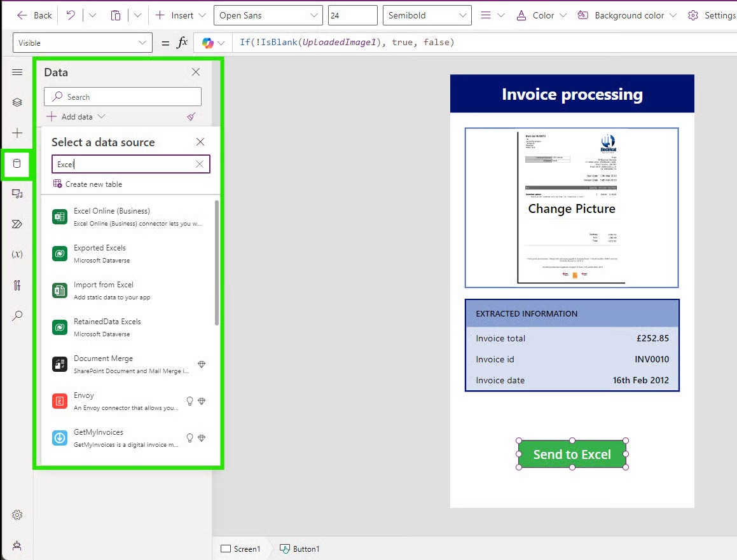Click Change Picture on the invoice image
This screenshot has width=737, height=560.
coord(572,208)
